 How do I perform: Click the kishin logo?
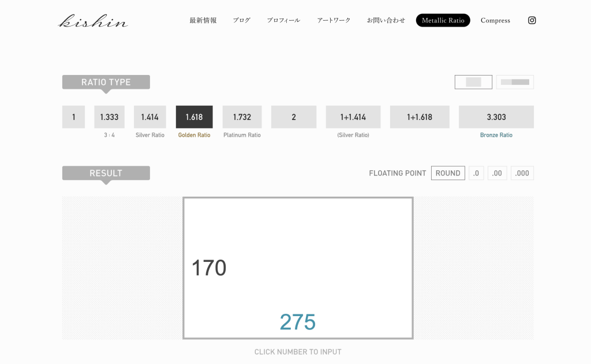tap(93, 21)
